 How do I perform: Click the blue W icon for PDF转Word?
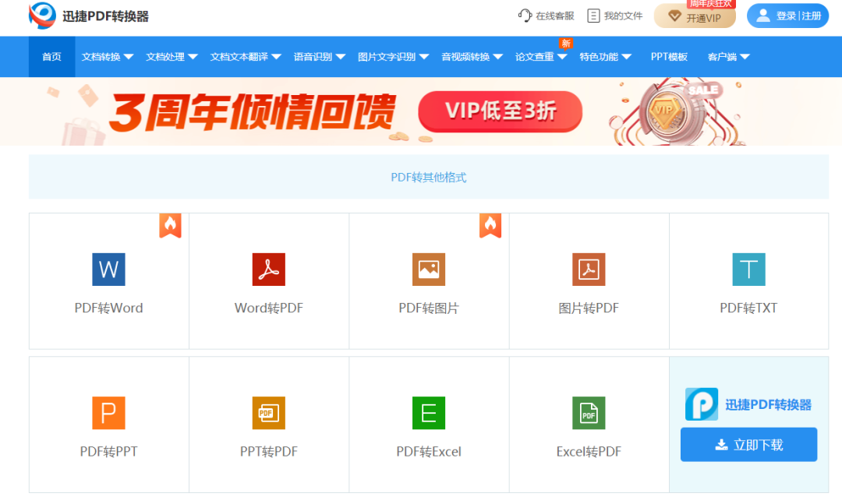pyautogui.click(x=108, y=270)
